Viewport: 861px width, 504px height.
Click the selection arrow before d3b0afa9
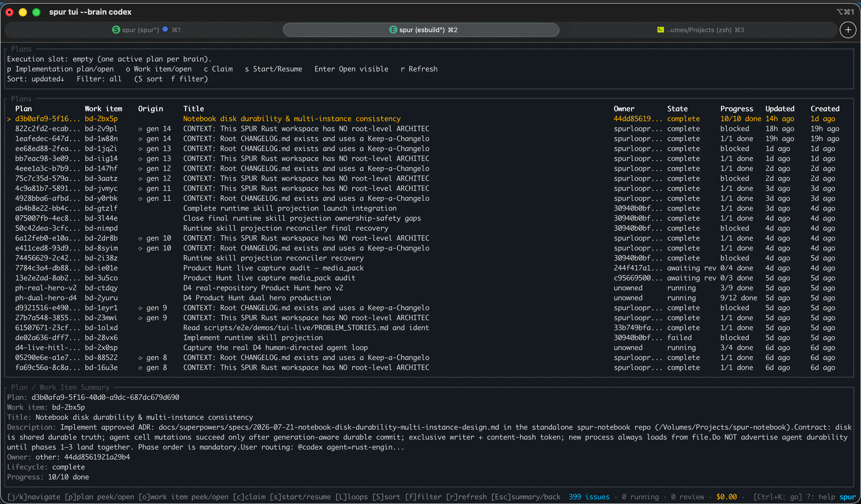pyautogui.click(x=9, y=119)
